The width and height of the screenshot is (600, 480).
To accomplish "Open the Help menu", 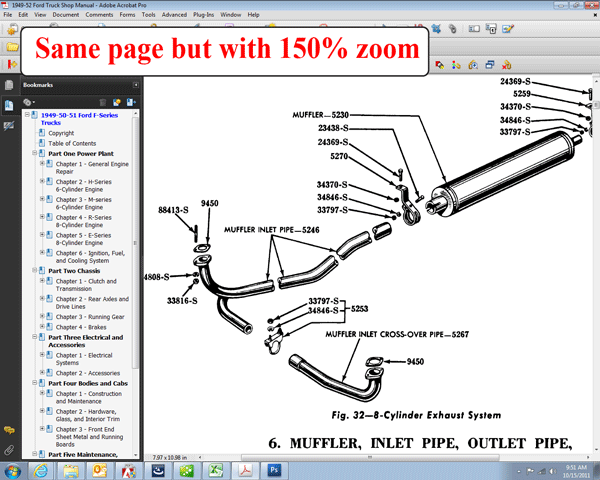I will (x=253, y=15).
